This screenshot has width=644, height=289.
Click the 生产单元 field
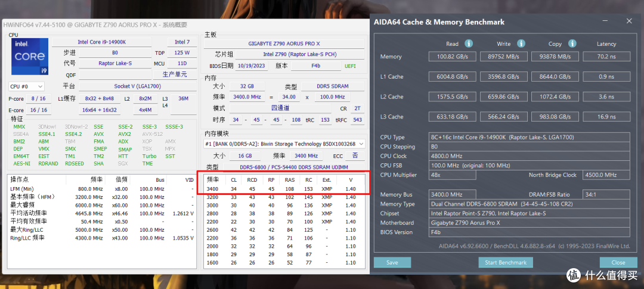(175, 74)
